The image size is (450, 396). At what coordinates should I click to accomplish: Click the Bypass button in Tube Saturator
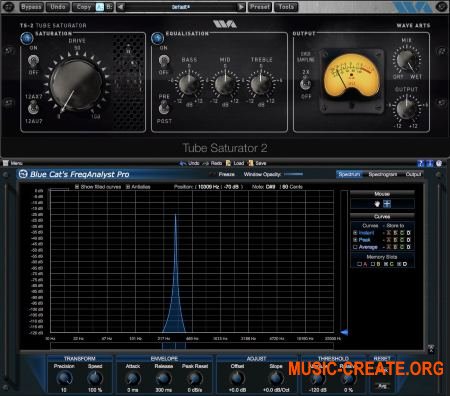[x=31, y=7]
